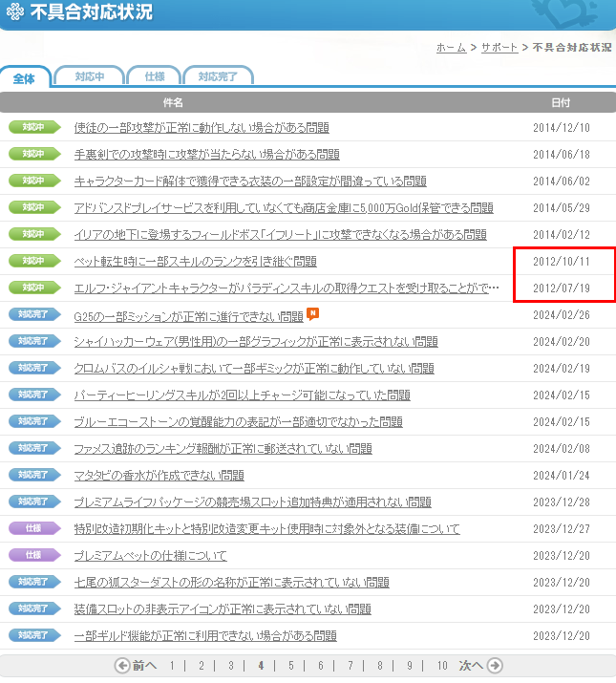Open 七尾の狐スターダスト issue link
Viewport: 616px width, 683px height.
[232, 582]
